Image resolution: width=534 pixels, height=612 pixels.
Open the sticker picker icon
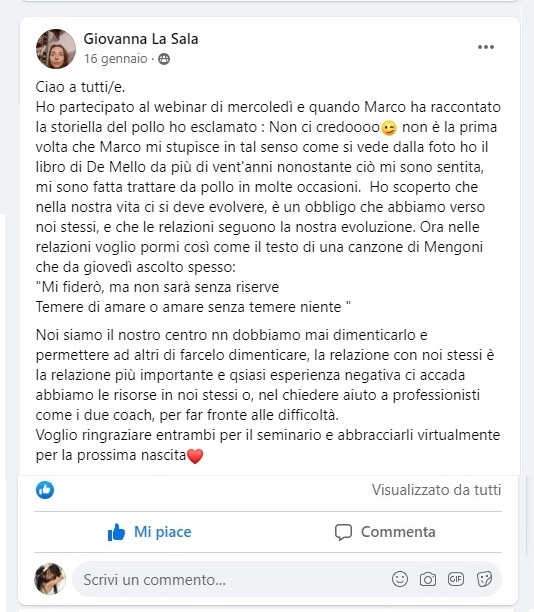pyautogui.click(x=484, y=579)
